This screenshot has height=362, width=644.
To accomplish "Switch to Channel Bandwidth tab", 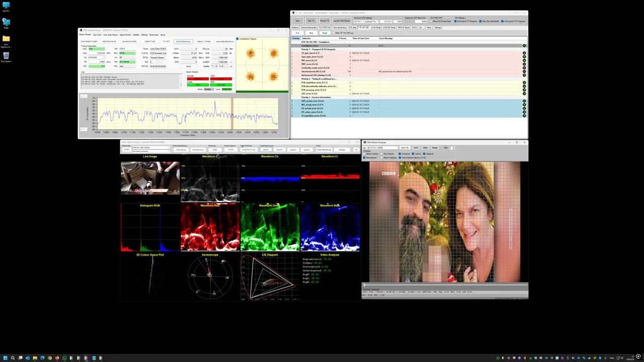I will 308,27.
